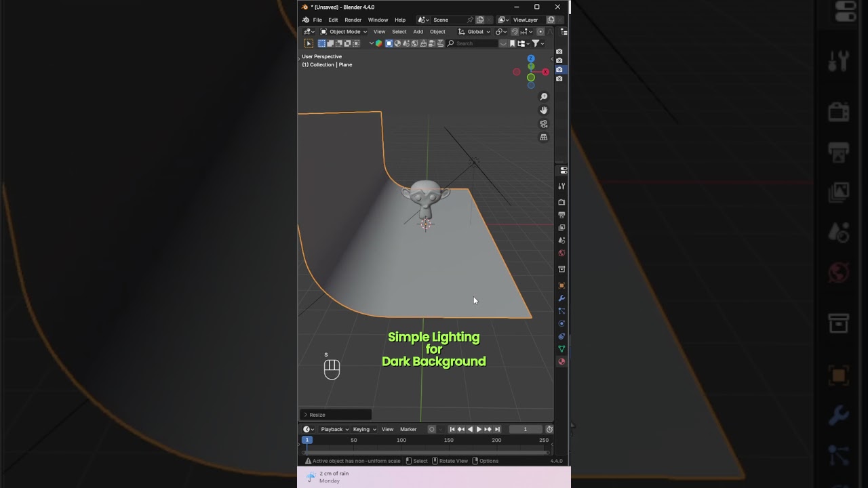Viewport: 868px width, 488px height.
Task: Toggle auto keying record button
Action: [432, 429]
